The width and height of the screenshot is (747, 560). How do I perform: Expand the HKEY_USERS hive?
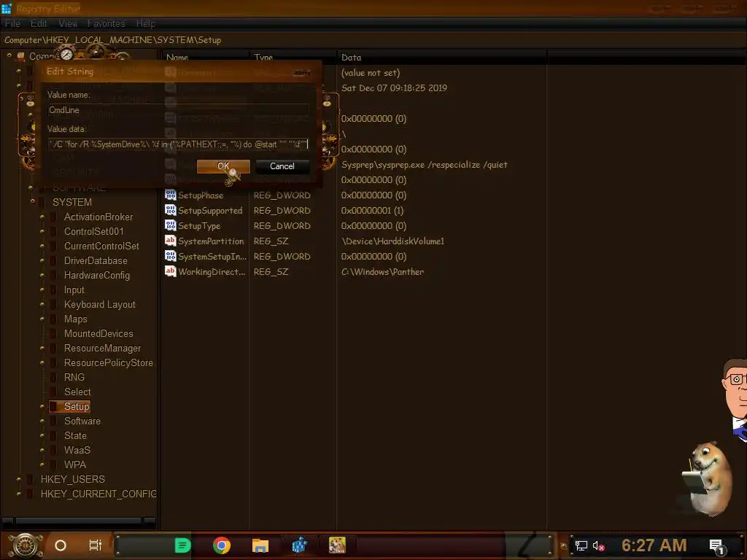tap(18, 479)
